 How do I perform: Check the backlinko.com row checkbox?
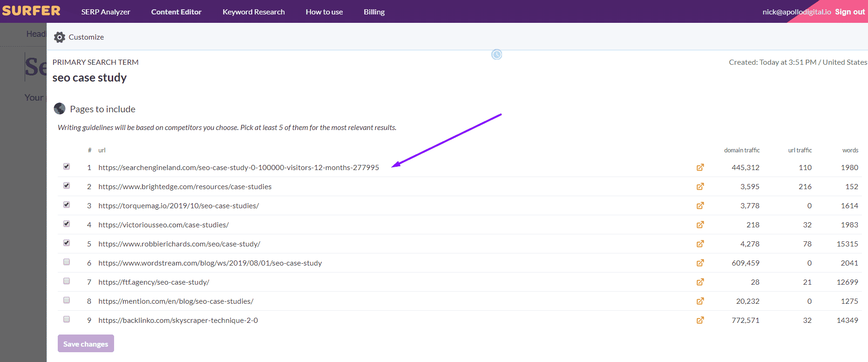(x=67, y=319)
